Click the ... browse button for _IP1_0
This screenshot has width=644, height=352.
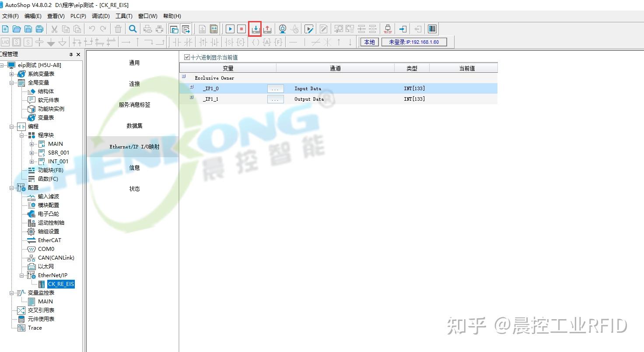click(275, 88)
